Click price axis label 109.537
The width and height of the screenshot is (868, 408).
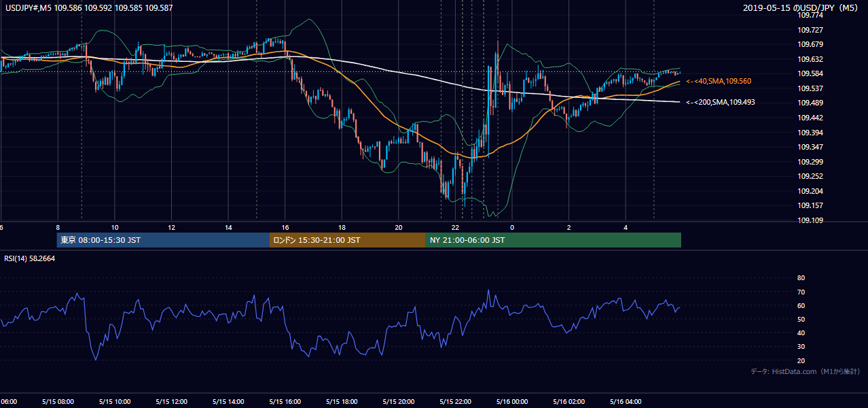(810, 88)
